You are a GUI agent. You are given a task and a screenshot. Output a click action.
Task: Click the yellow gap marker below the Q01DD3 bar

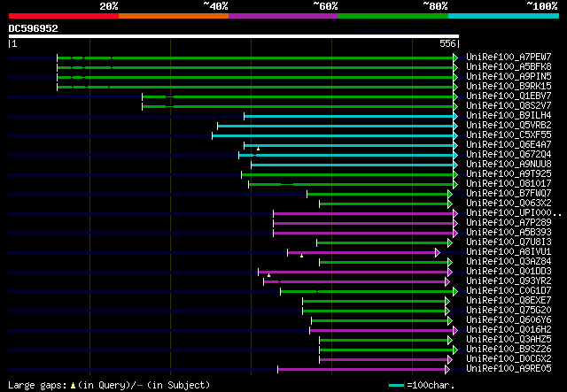(x=268, y=275)
